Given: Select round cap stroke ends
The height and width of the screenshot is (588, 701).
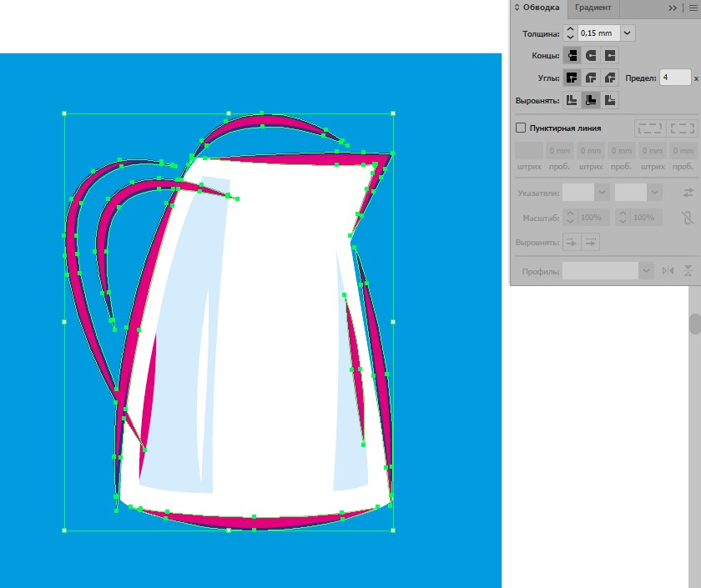Looking at the screenshot, I should [591, 55].
